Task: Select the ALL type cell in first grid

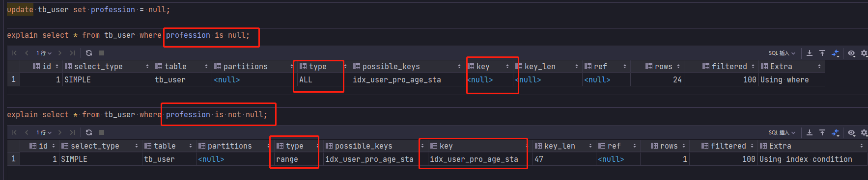Action: tap(306, 79)
